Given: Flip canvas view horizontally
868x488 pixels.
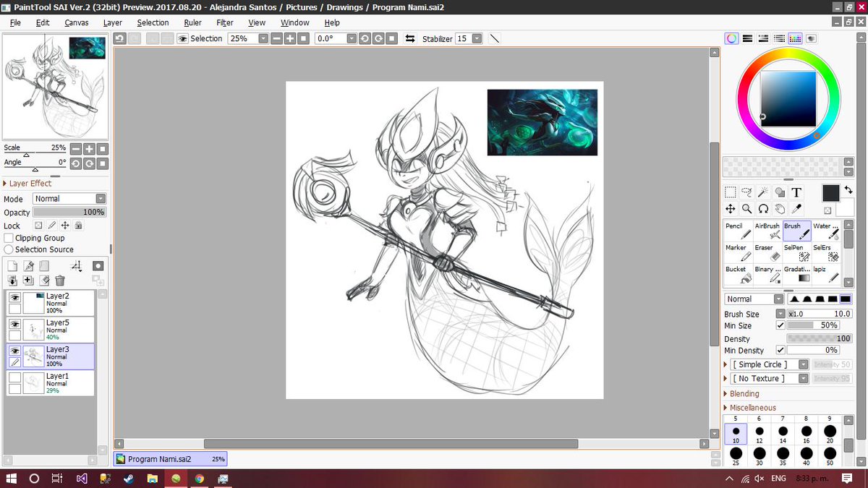Looking at the screenshot, I should point(410,38).
